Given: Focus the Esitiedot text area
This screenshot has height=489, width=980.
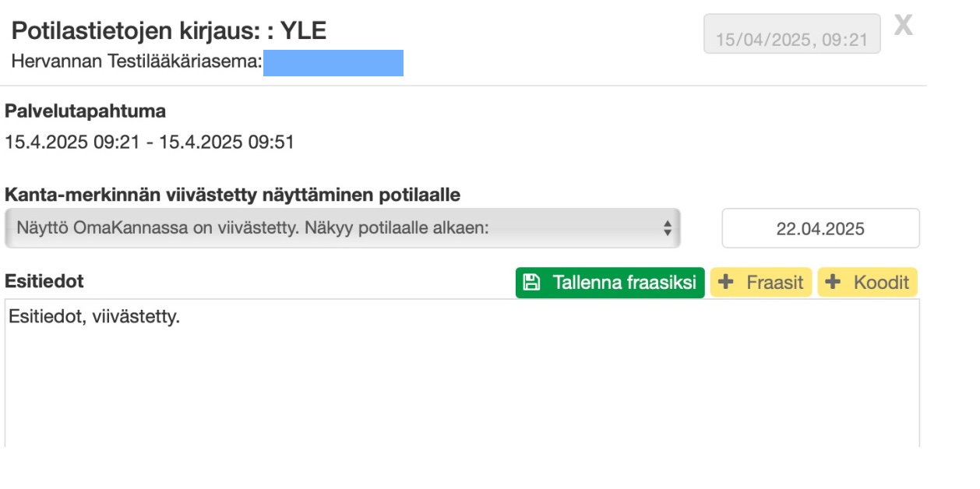Looking at the screenshot, I should [461, 382].
